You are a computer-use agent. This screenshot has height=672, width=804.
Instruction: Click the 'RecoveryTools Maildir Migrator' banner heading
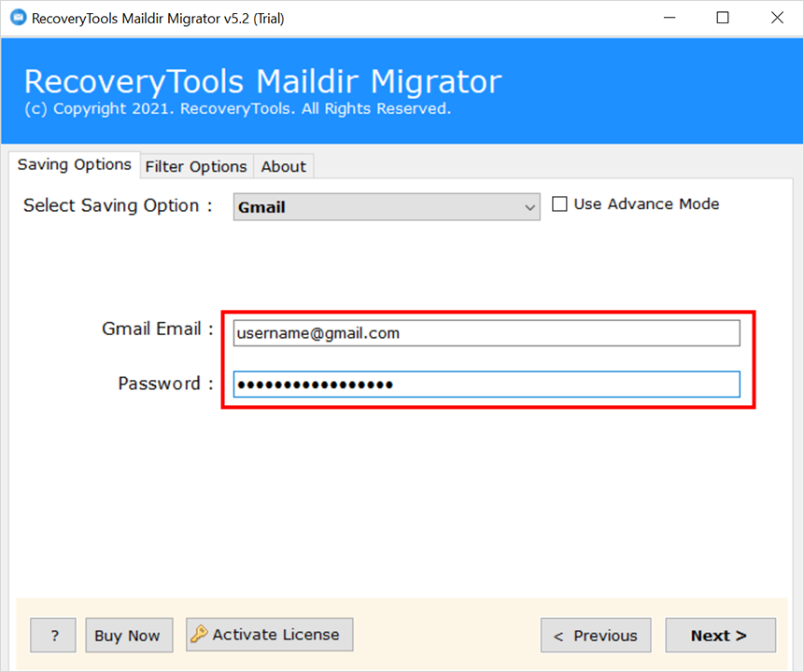click(x=263, y=81)
